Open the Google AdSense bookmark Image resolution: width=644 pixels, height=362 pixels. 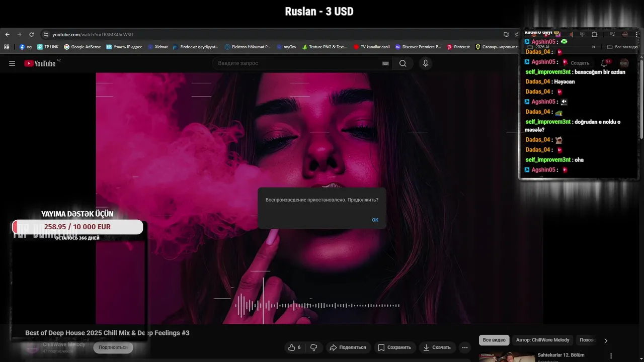[x=83, y=47]
